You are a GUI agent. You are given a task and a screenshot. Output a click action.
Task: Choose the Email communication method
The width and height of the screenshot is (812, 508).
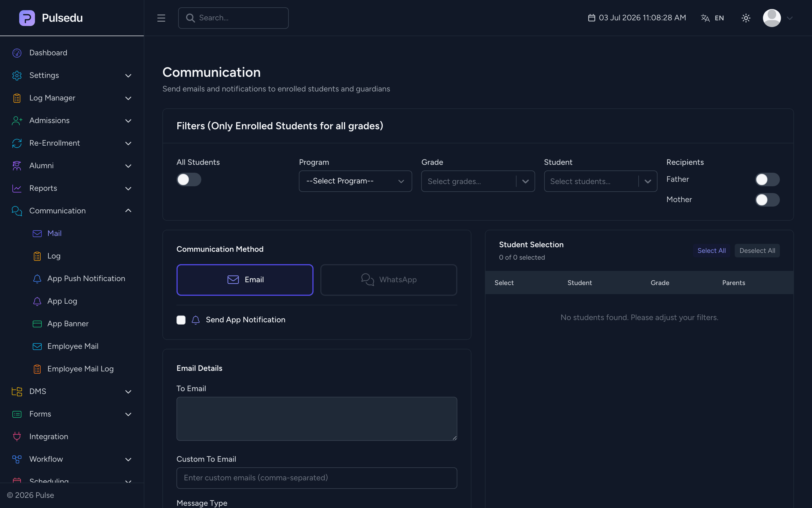[x=245, y=280]
